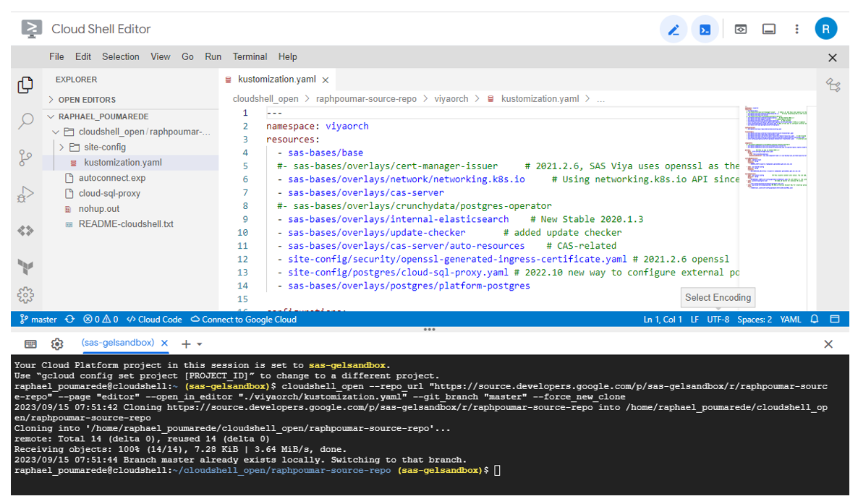Switch to the (sas-gelsandbox) terminal tab
Image resolution: width=858 pixels, height=504 pixels.
118,344
